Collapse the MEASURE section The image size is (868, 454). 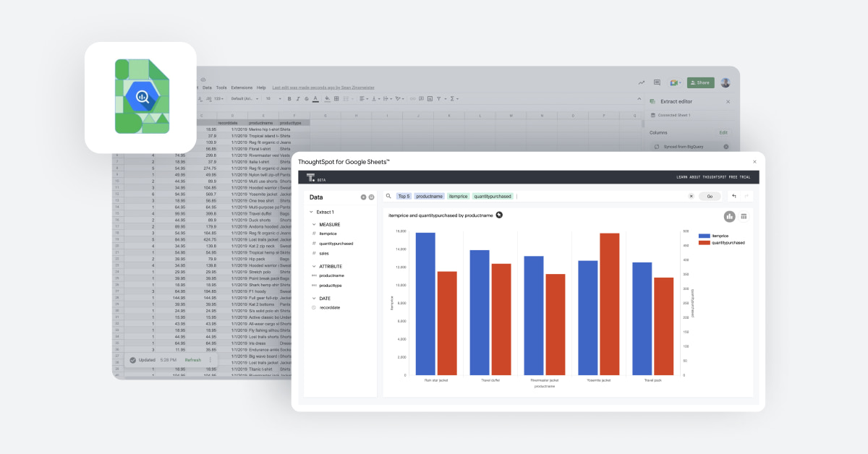point(314,224)
